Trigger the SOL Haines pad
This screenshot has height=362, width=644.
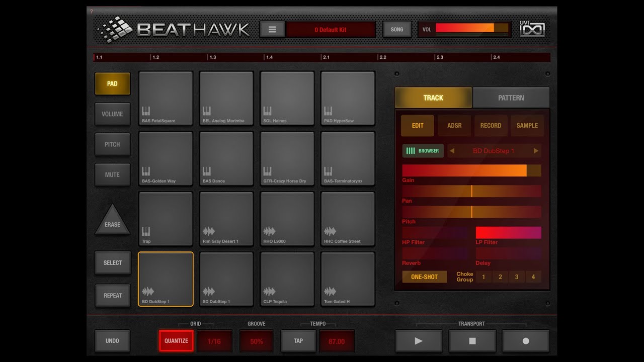(287, 98)
